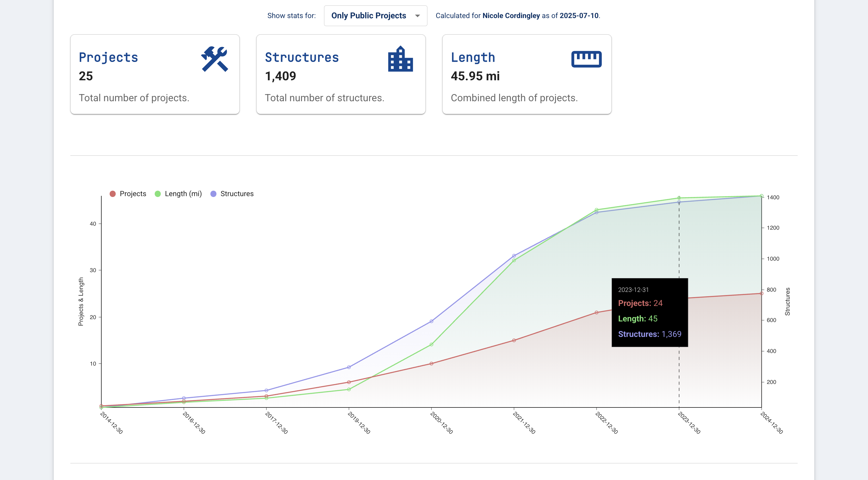Click the purple Structures legend dot
Screen dimensions: 868x480
(x=213, y=194)
